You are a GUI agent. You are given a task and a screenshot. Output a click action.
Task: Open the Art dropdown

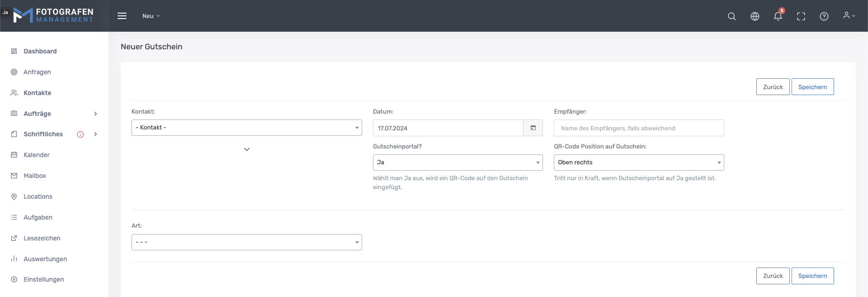(x=246, y=242)
